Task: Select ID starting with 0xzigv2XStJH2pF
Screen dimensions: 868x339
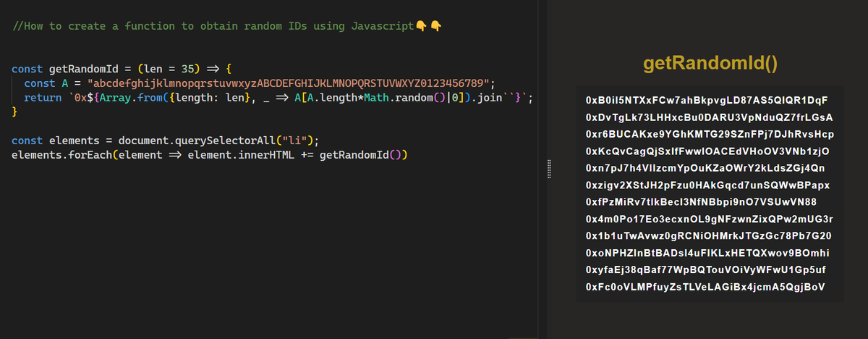Action: 707,185
